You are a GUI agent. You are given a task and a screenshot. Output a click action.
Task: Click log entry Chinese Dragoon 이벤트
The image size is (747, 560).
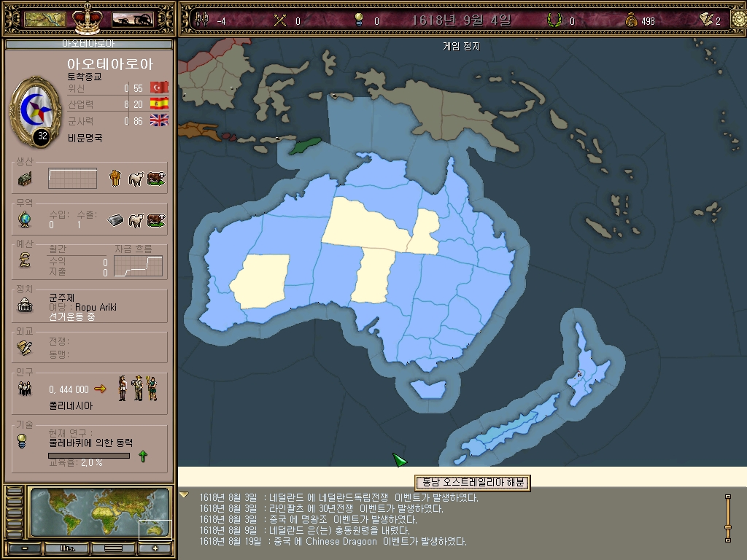click(x=333, y=542)
